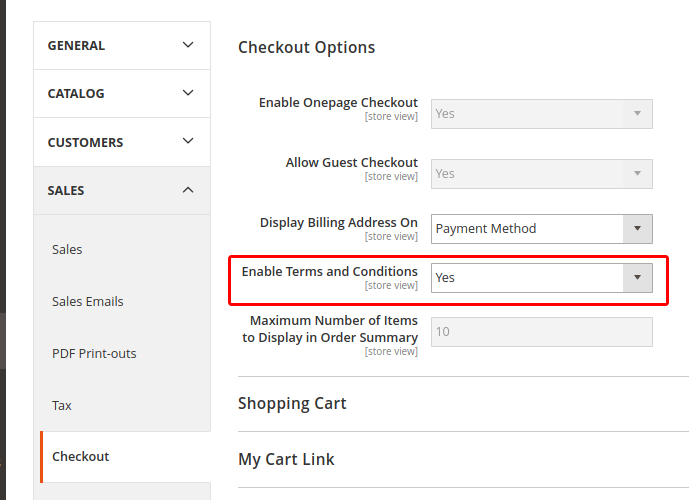
Task: Open the Tax configuration item
Action: pos(62,405)
